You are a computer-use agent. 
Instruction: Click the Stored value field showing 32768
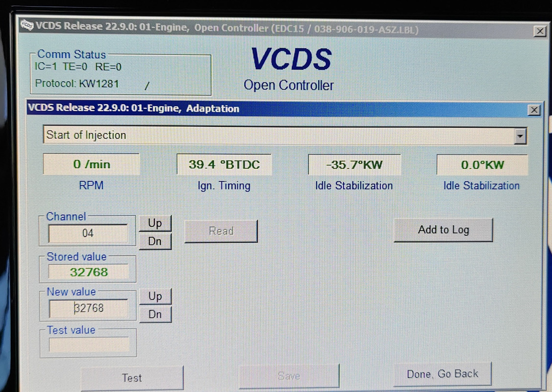click(89, 272)
